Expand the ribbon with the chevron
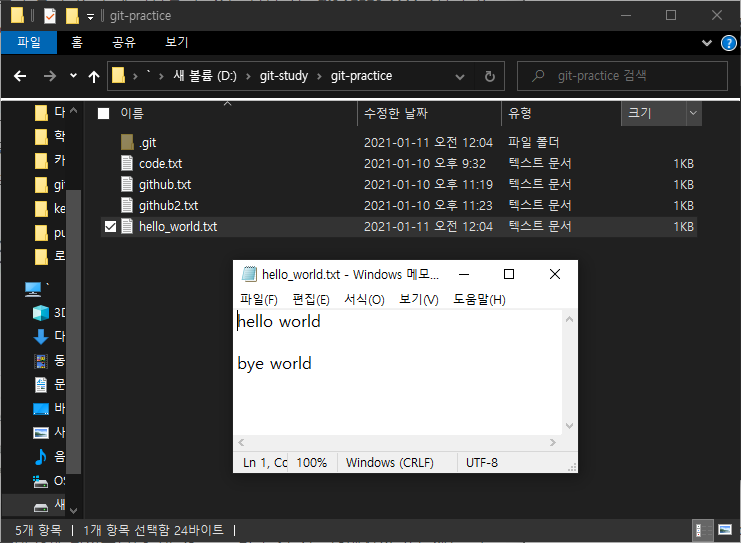 [x=707, y=43]
